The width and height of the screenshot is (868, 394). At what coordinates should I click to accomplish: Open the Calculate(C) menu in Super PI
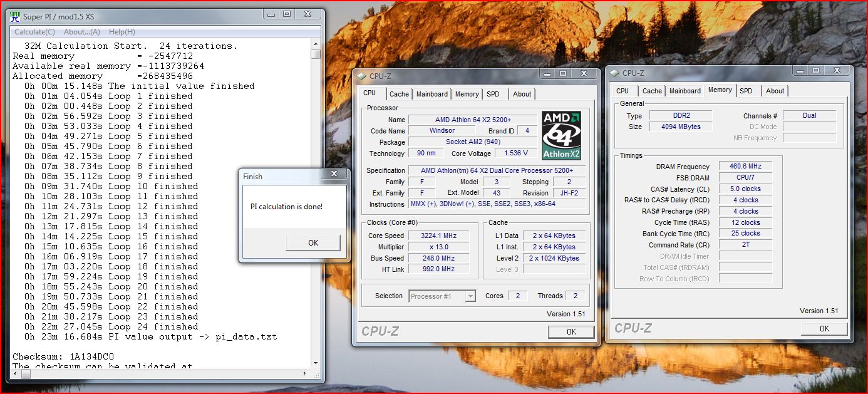(34, 32)
